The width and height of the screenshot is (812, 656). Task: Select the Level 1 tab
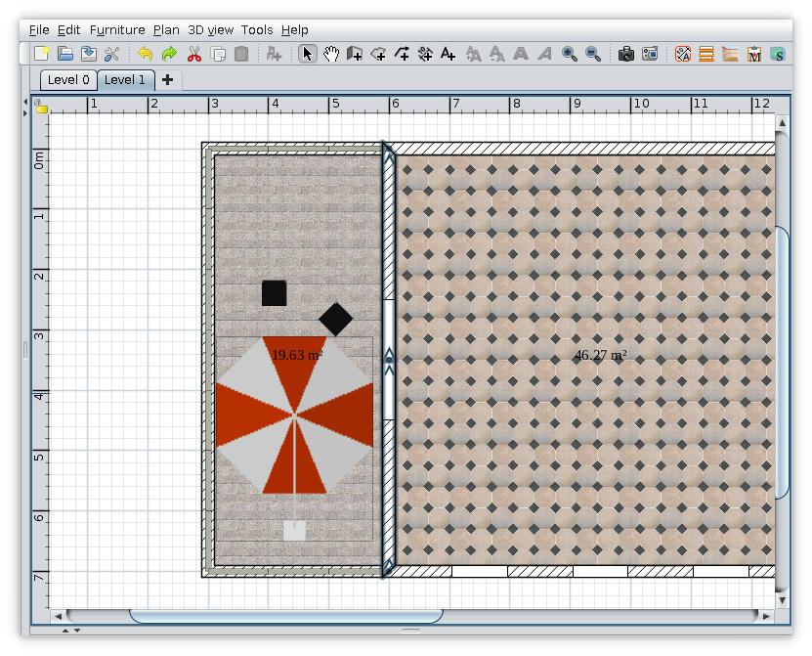(125, 80)
